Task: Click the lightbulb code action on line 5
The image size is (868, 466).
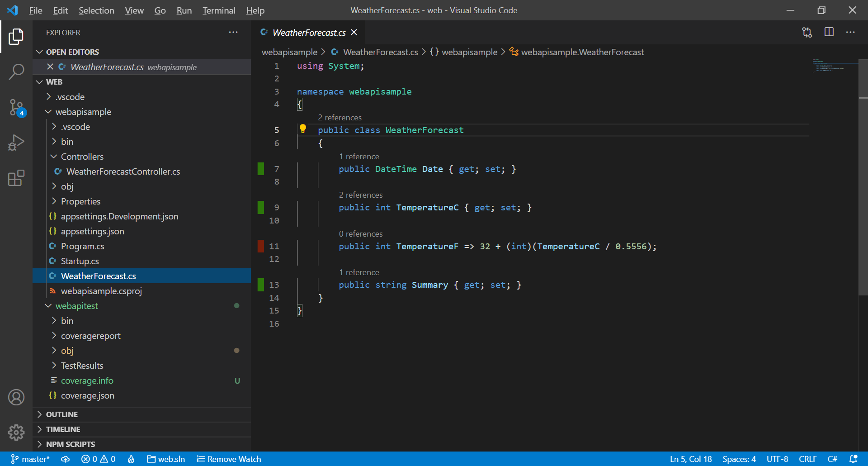Action: tap(303, 129)
